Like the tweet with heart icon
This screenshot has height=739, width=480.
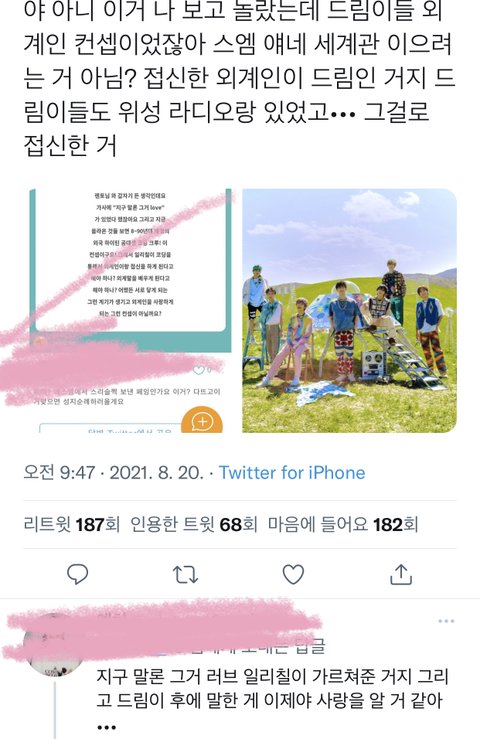point(293,575)
